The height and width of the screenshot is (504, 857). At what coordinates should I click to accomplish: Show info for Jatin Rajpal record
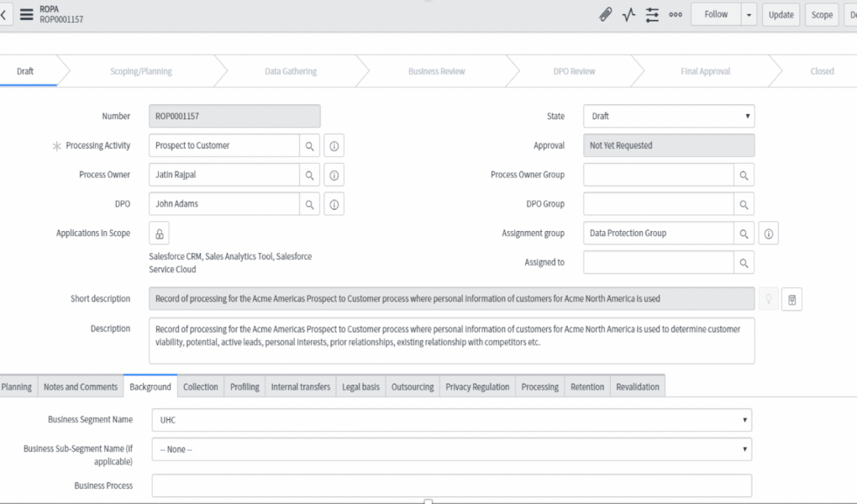coord(334,175)
